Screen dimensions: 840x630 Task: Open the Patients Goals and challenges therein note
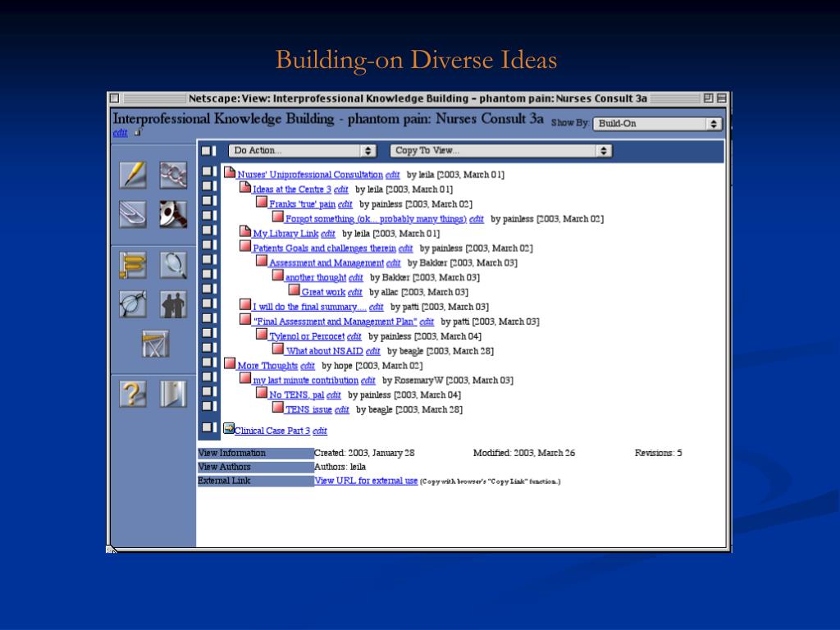click(x=324, y=248)
